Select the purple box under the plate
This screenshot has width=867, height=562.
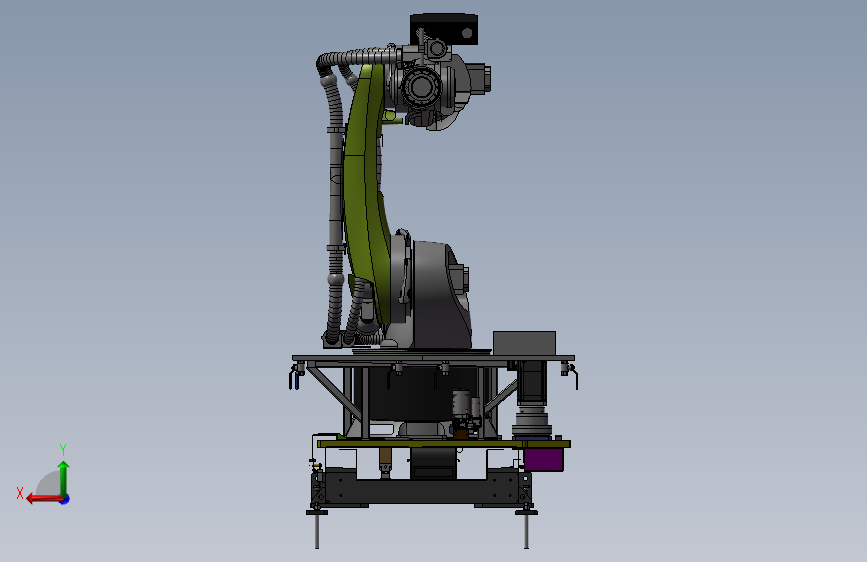pos(544,459)
